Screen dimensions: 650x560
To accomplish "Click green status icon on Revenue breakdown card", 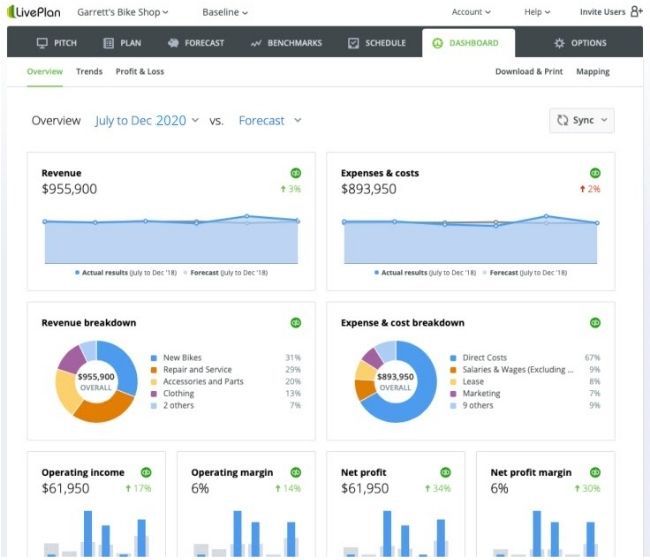I will click(296, 322).
